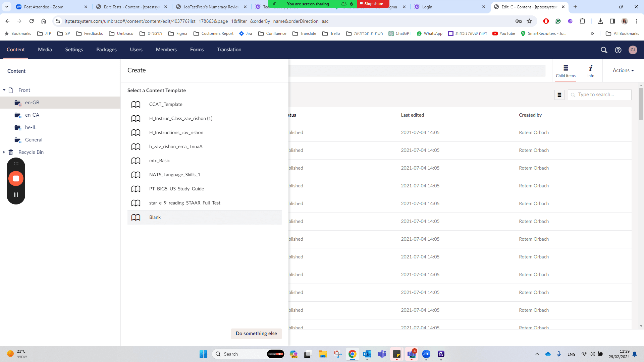Image resolution: width=644 pixels, height=362 pixels.
Task: Open the Child items app icon
Action: [566, 71]
